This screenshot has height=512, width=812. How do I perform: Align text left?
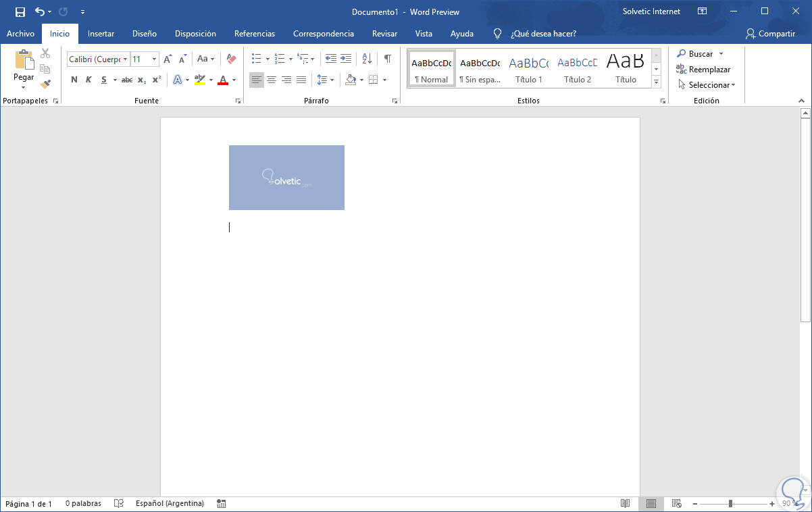[256, 80]
